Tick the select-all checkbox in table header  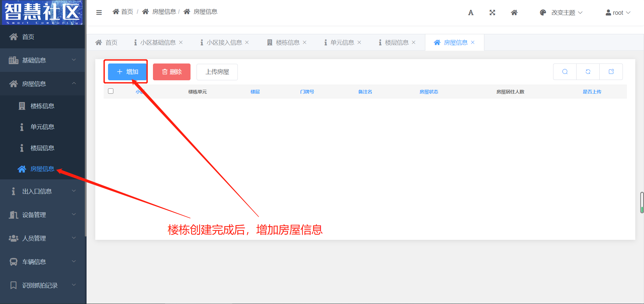coord(111,91)
